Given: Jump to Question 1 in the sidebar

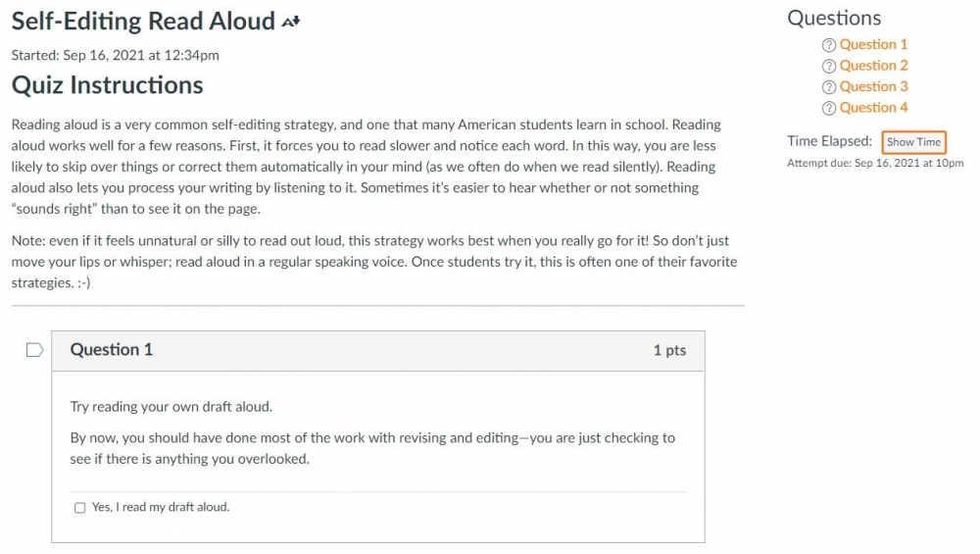Looking at the screenshot, I should tap(873, 44).
